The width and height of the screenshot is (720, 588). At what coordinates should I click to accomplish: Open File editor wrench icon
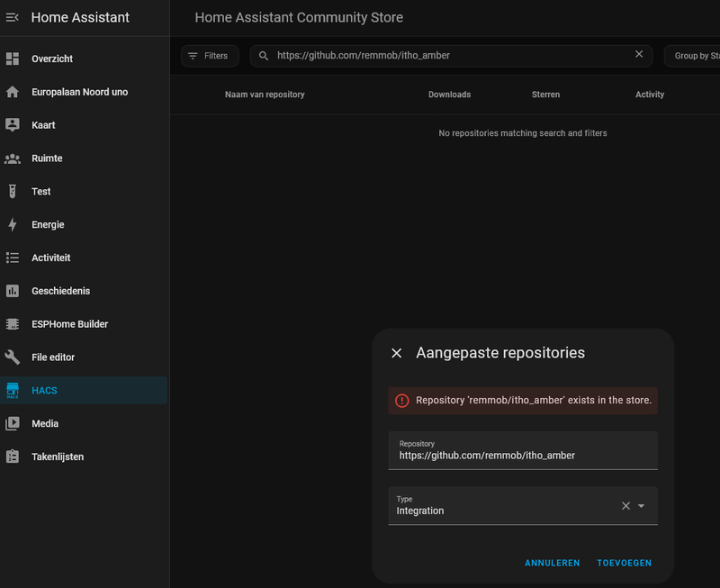(x=13, y=357)
